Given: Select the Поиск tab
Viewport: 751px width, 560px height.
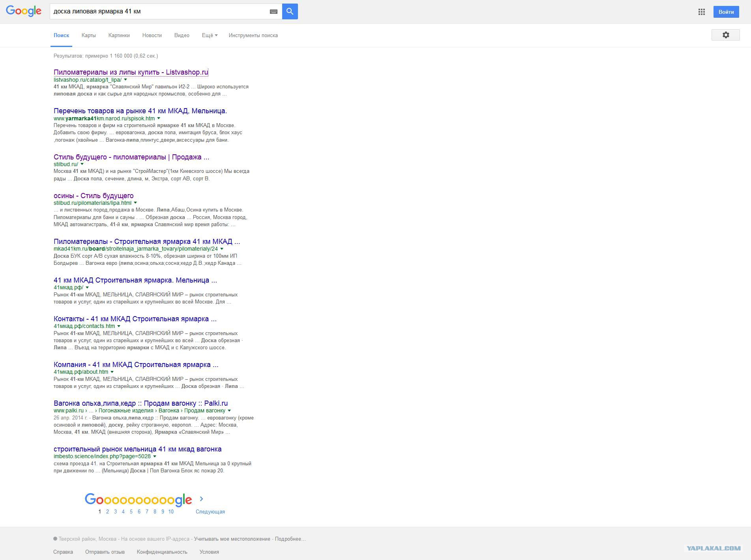Looking at the screenshot, I should (62, 35).
